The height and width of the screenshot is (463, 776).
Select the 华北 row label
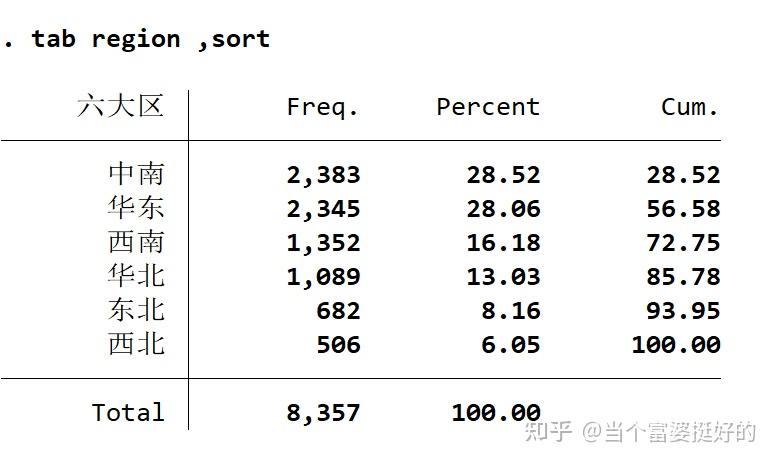(136, 276)
